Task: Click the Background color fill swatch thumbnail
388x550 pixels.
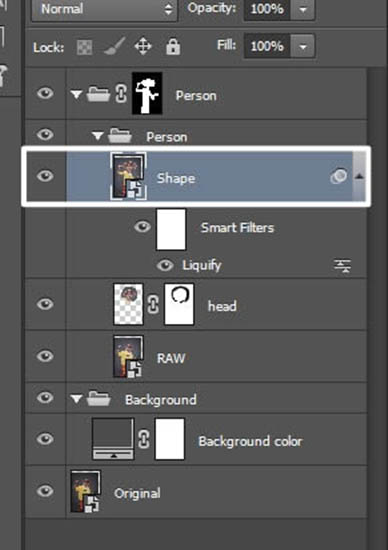Action: (x=113, y=439)
